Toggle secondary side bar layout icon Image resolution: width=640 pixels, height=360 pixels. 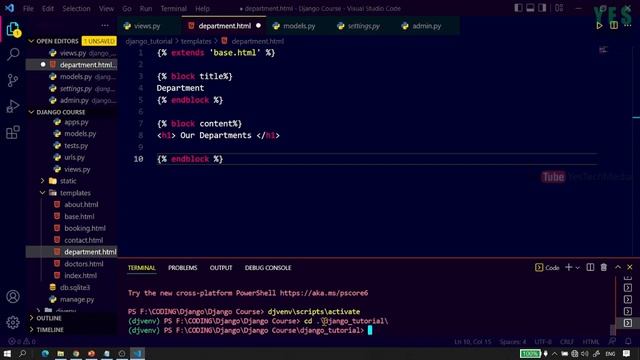[542, 8]
